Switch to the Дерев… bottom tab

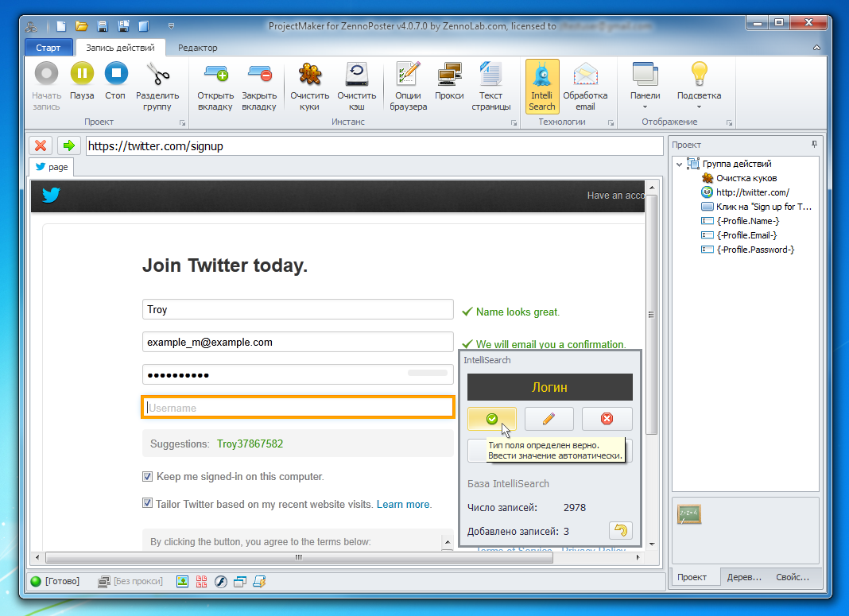tap(744, 577)
